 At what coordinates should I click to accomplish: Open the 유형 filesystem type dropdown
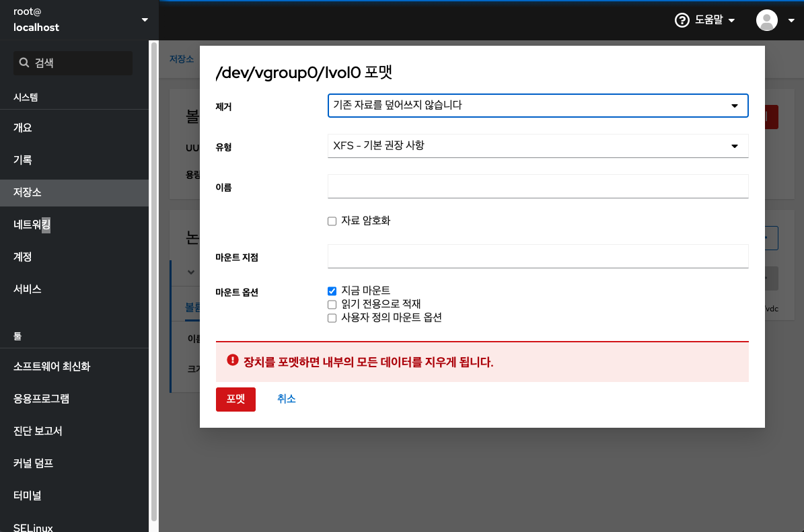(538, 146)
